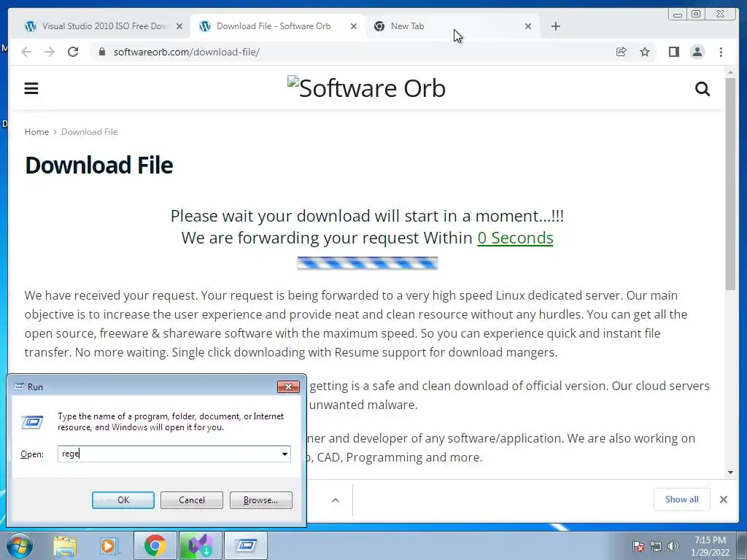The height and width of the screenshot is (560, 747).
Task: Go forward in Chrome
Action: pyautogui.click(x=50, y=52)
